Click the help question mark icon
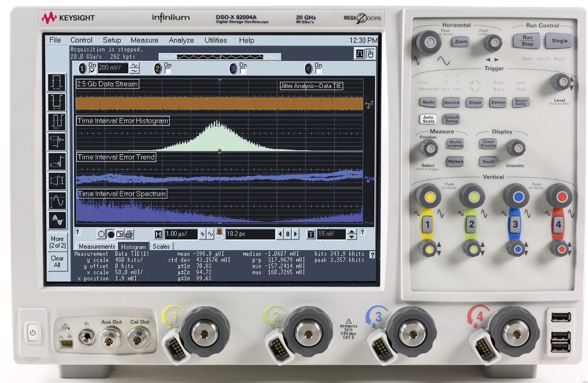The width and height of the screenshot is (588, 383). coord(372,255)
